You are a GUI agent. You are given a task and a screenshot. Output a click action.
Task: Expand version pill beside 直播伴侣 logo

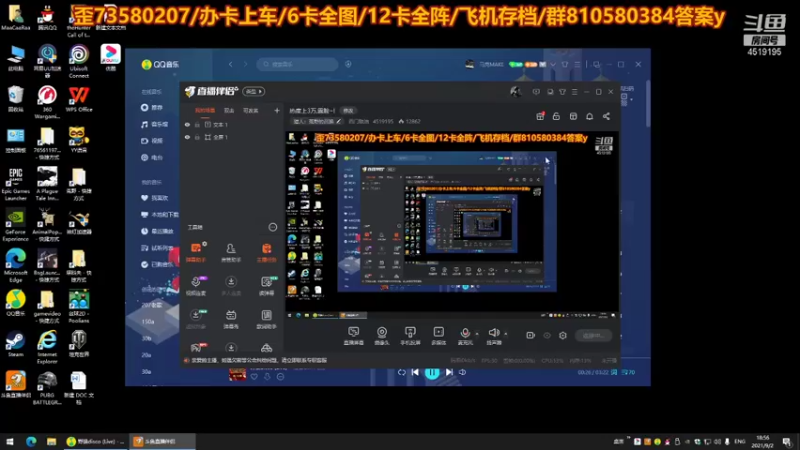coord(254,91)
